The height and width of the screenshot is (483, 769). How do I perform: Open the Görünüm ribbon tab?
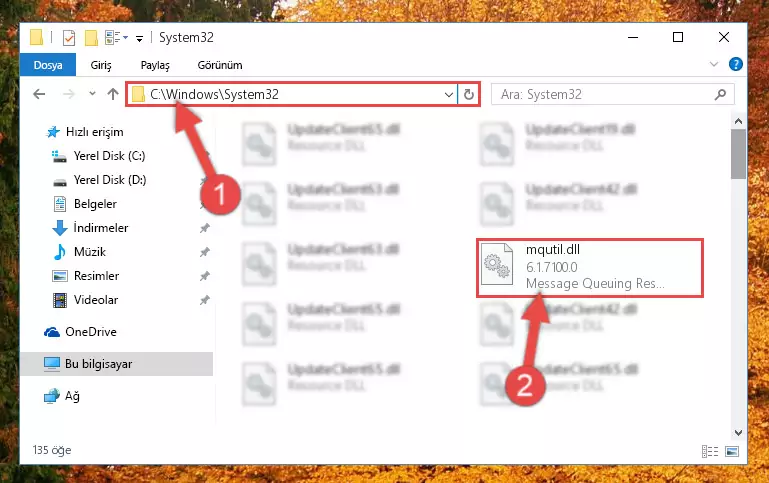[220, 65]
